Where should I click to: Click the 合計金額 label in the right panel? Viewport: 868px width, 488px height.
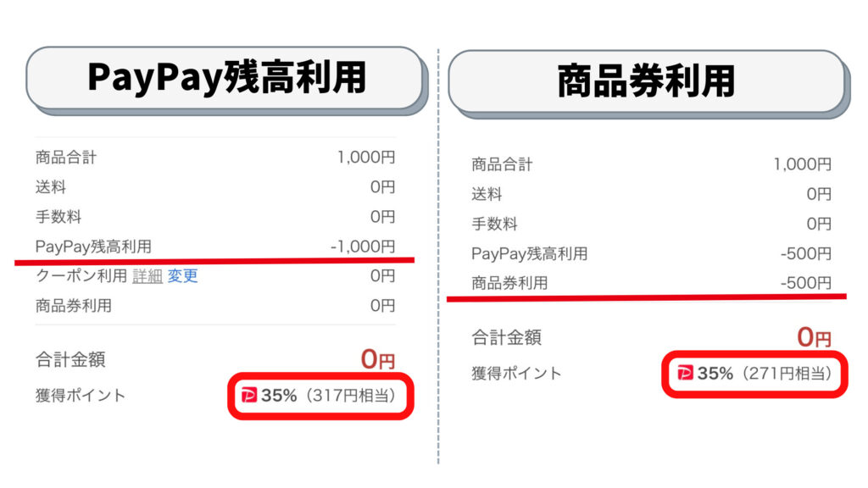point(507,337)
